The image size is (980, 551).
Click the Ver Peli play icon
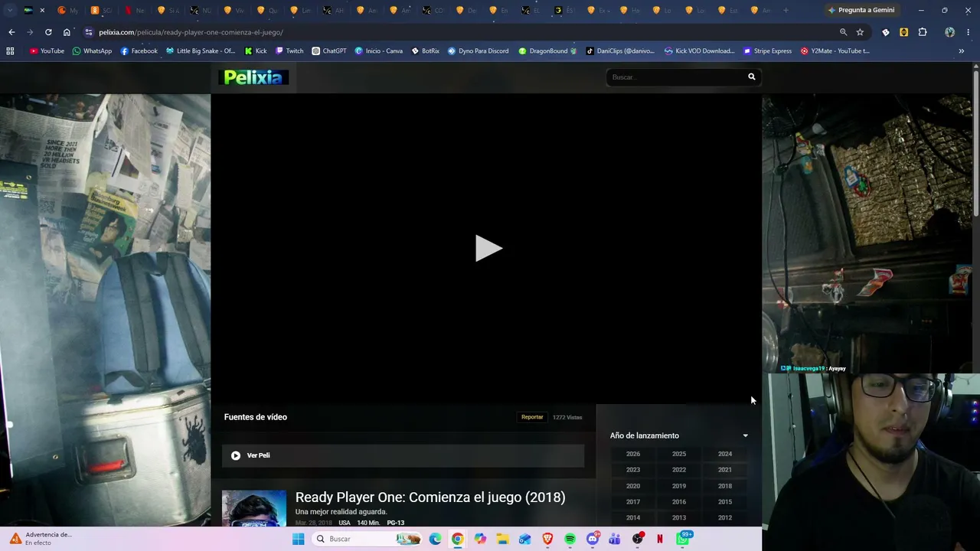coord(236,455)
